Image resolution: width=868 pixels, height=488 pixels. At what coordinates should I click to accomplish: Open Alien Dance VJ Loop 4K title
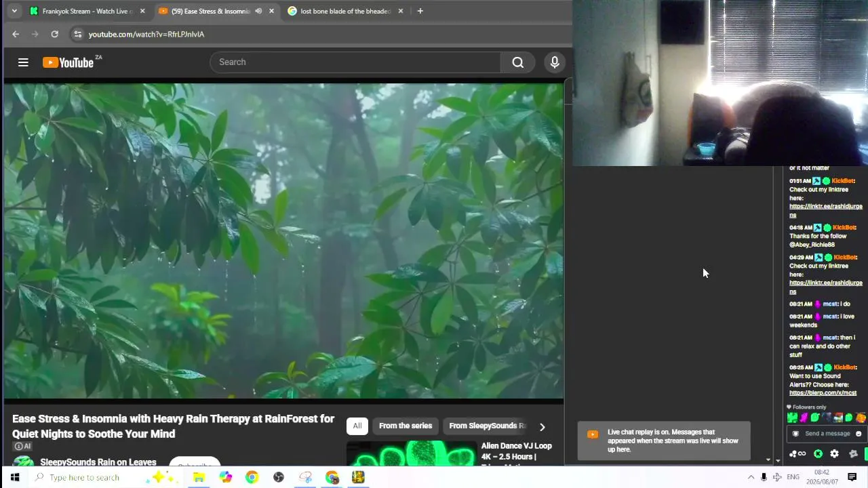[517, 451]
